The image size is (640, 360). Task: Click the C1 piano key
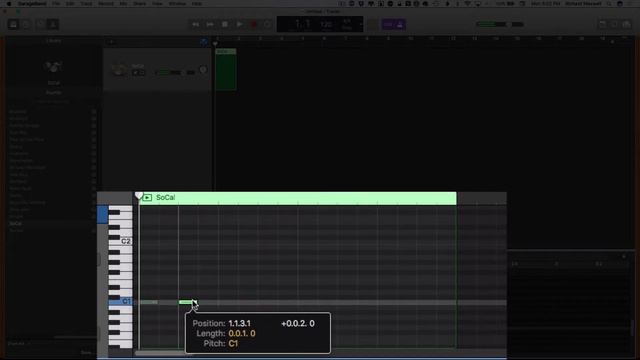coord(120,302)
